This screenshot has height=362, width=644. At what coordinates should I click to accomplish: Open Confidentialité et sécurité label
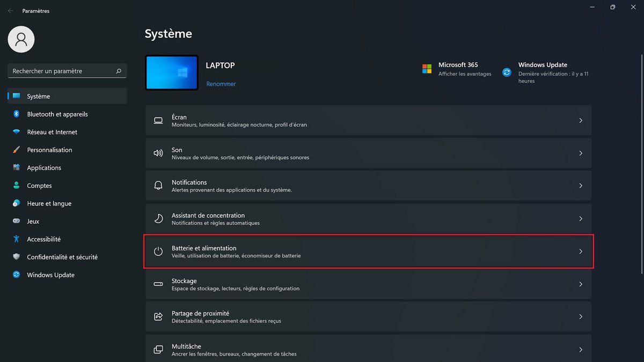62,257
